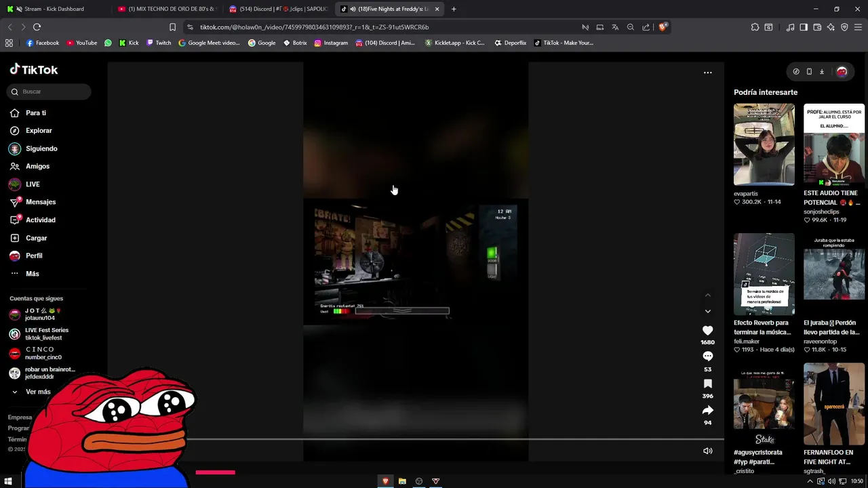Screen dimensions: 868x488
Task: Open the #agusycristorata video thumbnail
Action: (764, 404)
